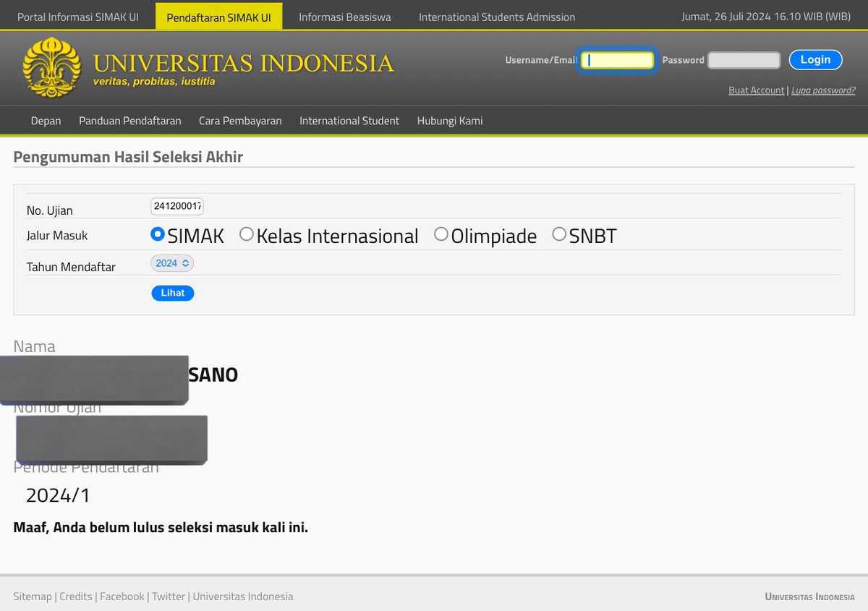Open the Portal Informasi SIMAK UI tab

[78, 17]
